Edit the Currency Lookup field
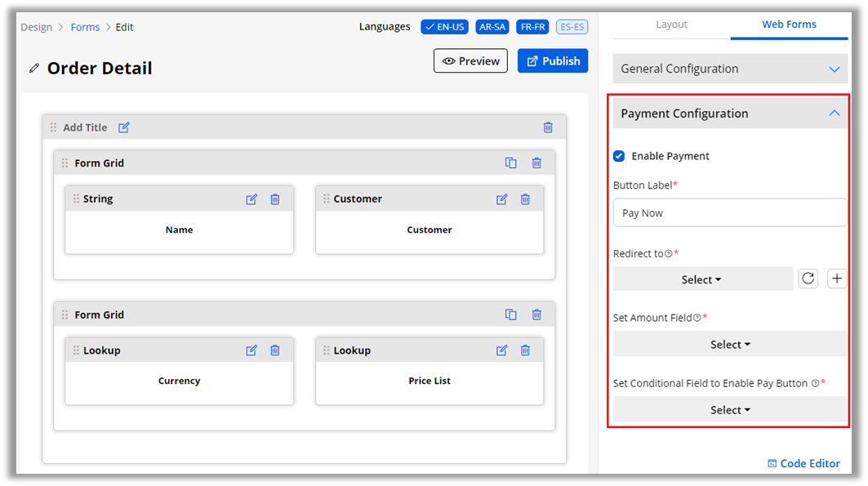 (251, 350)
